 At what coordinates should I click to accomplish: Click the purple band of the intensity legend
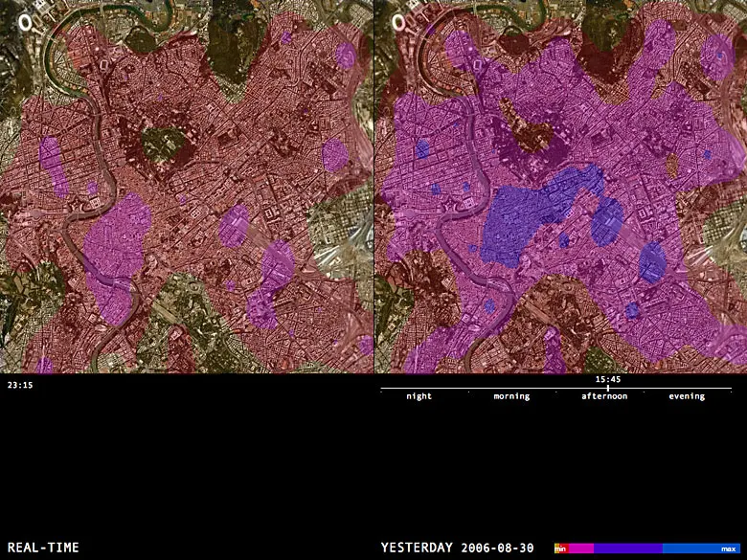click(x=627, y=549)
